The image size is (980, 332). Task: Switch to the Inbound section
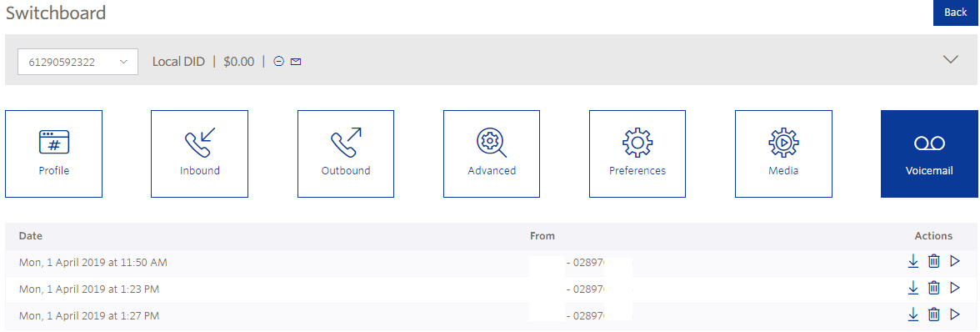click(x=199, y=153)
